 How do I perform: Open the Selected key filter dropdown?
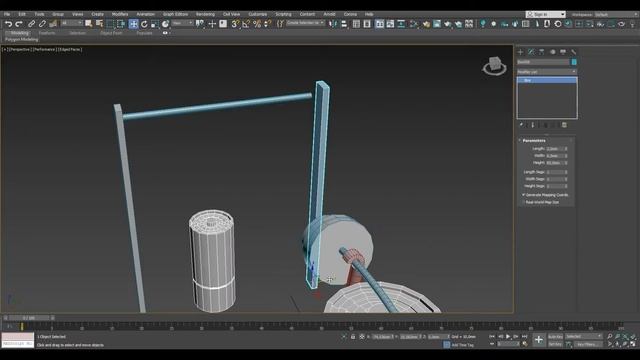[x=584, y=336]
